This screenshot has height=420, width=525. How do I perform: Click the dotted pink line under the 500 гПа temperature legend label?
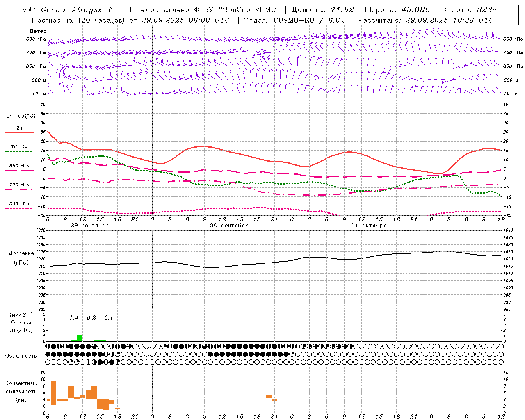(x=18, y=209)
